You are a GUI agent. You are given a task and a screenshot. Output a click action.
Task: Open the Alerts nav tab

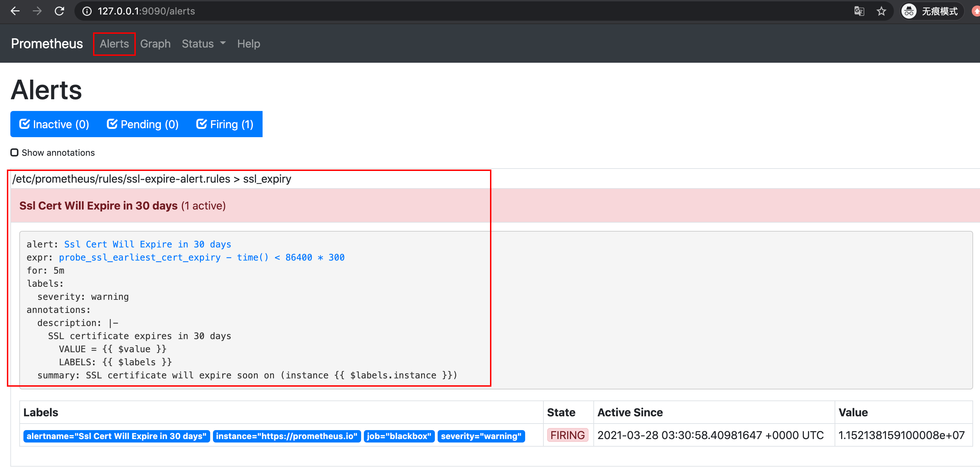(114, 44)
